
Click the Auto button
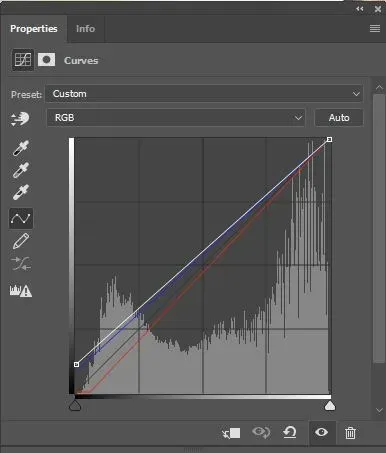point(339,117)
